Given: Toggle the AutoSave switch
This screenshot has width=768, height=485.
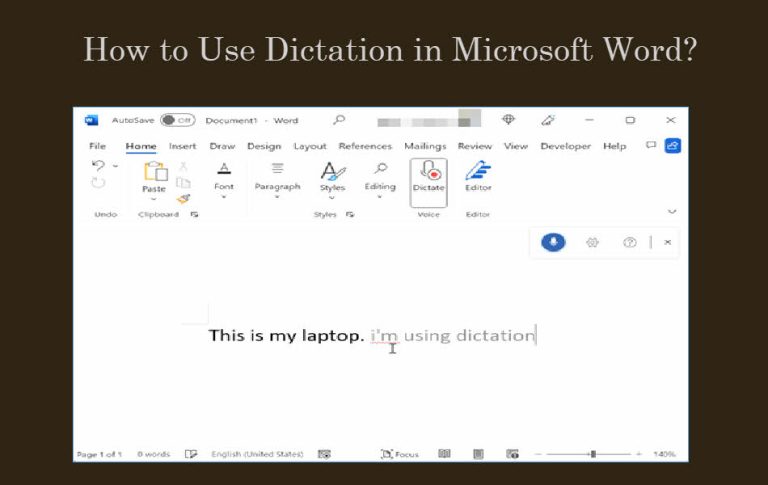Looking at the screenshot, I should 178,120.
